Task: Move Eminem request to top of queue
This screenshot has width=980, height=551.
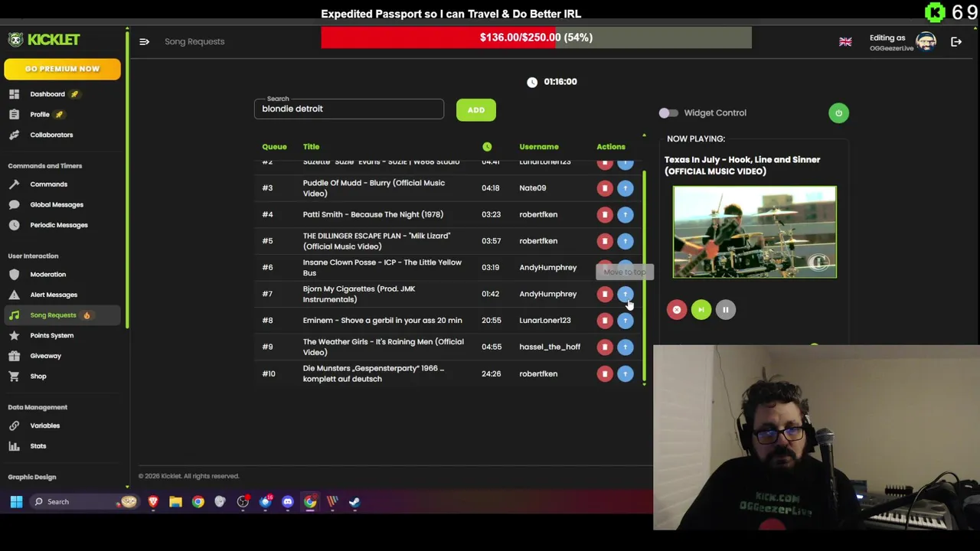Action: pos(626,321)
